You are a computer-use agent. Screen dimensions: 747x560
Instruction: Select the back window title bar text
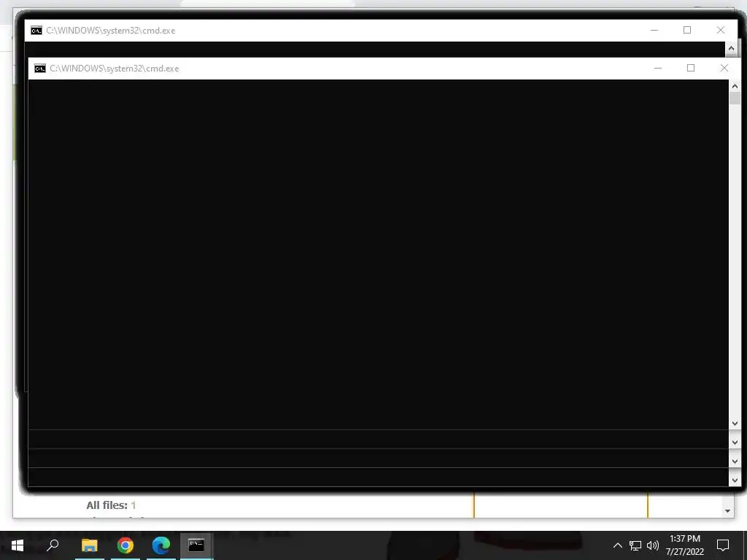tap(111, 31)
